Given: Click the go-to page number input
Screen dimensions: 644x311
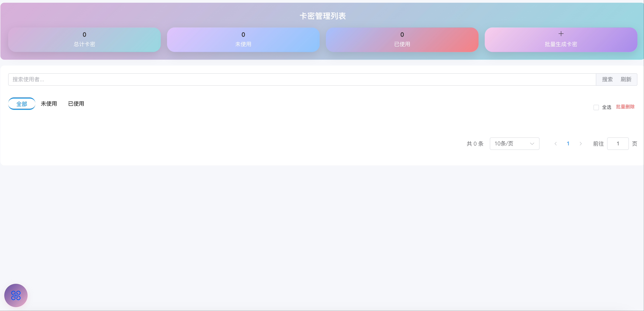Looking at the screenshot, I should pyautogui.click(x=618, y=144).
